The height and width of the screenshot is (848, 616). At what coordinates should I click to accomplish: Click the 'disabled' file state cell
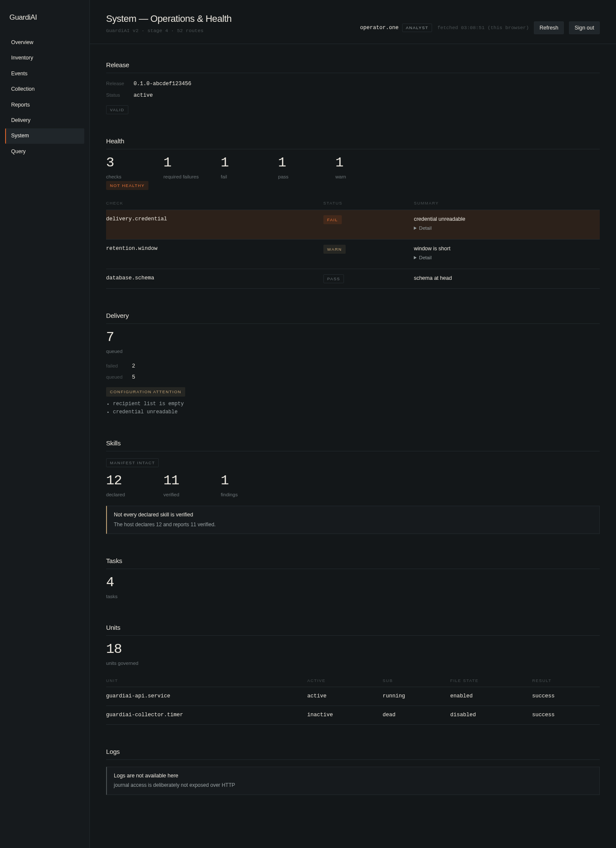(463, 715)
